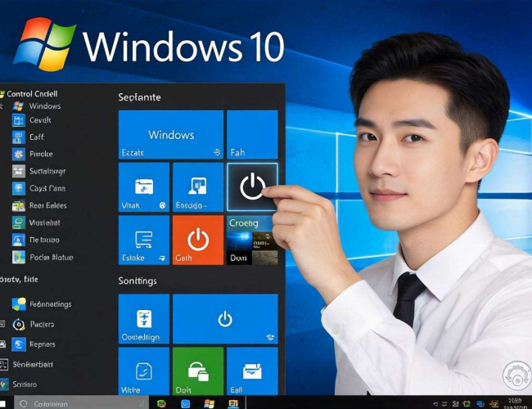The image size is (532, 409).
Task: Open the Croeng photo tile
Action: pyautogui.click(x=252, y=240)
